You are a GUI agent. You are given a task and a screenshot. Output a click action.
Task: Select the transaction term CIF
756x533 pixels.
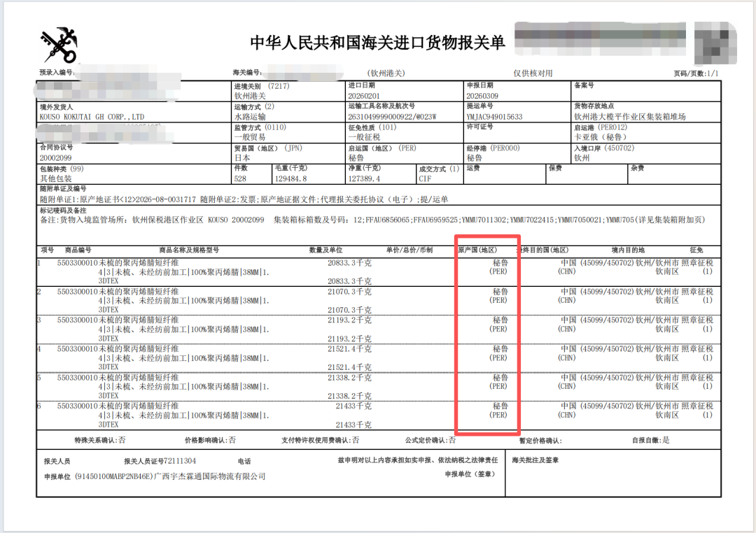[425, 179]
